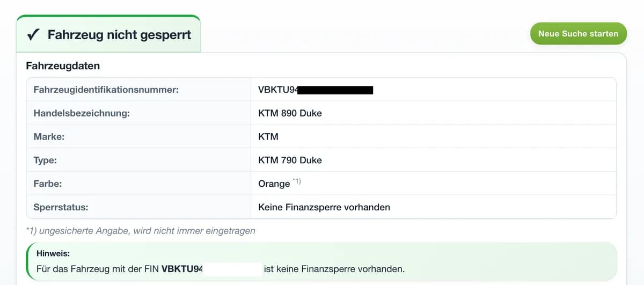The height and width of the screenshot is (285, 644).
Task: Select the Handelsbezeichnung row label
Action: (82, 113)
